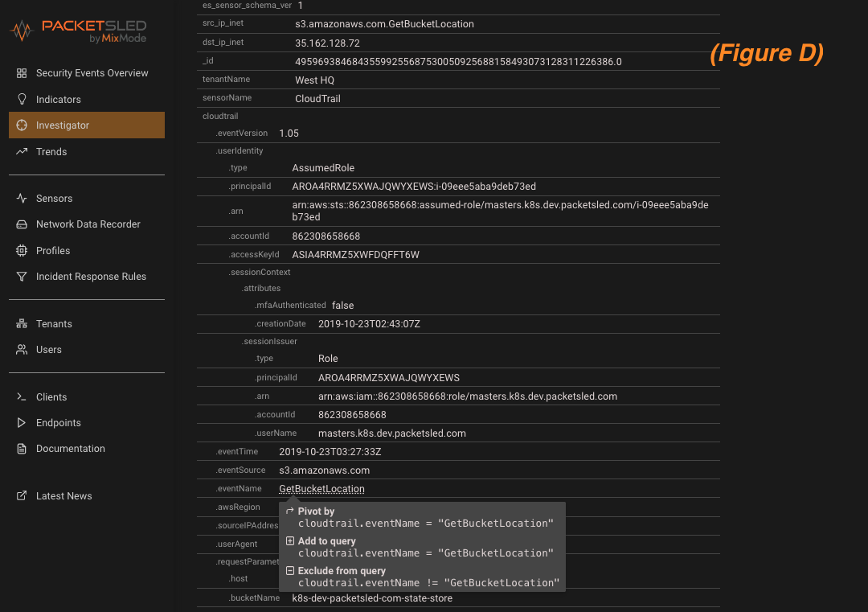Click the src_ip_inet value s3.amazonaws.com.GetBucketLocation

tap(384, 24)
